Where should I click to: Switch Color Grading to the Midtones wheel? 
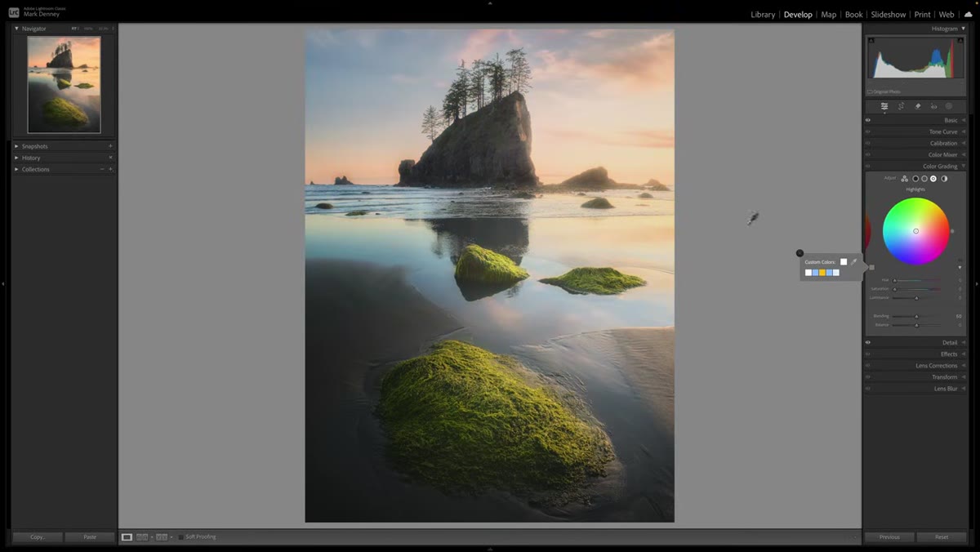(x=924, y=178)
